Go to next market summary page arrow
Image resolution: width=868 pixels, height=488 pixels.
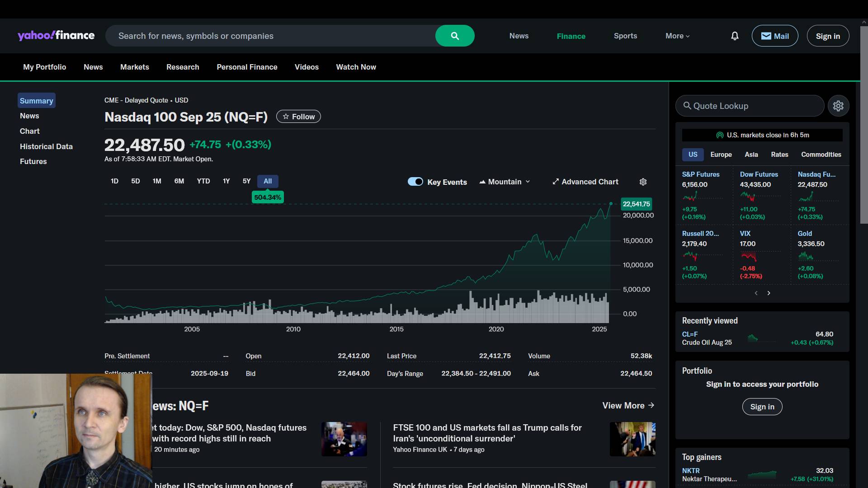[x=769, y=293]
